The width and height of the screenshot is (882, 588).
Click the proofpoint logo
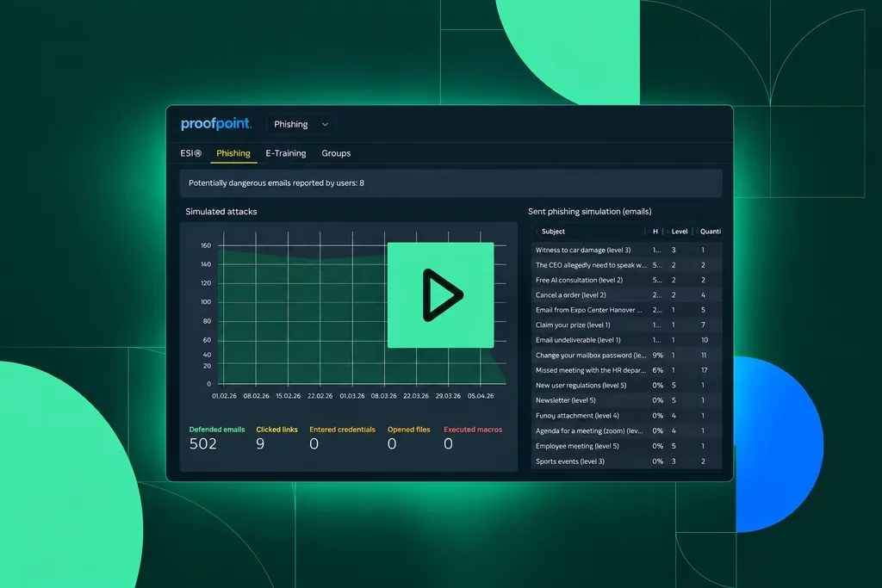(216, 124)
